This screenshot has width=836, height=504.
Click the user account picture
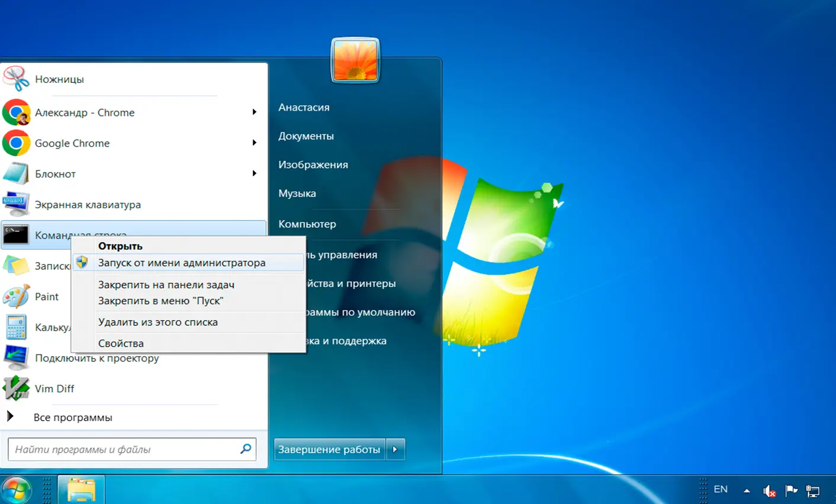click(x=355, y=60)
